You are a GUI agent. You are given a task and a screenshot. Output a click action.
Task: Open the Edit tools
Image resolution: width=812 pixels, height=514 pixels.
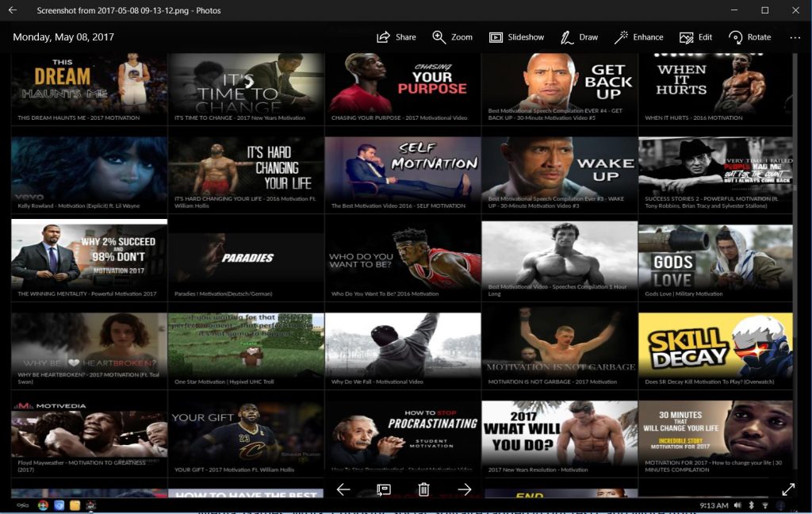(x=695, y=37)
